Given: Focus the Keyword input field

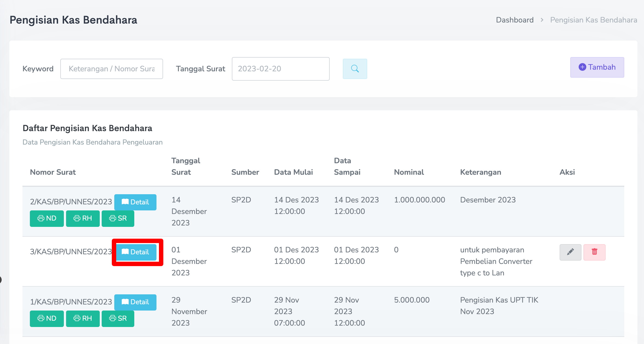Looking at the screenshot, I should [x=112, y=69].
